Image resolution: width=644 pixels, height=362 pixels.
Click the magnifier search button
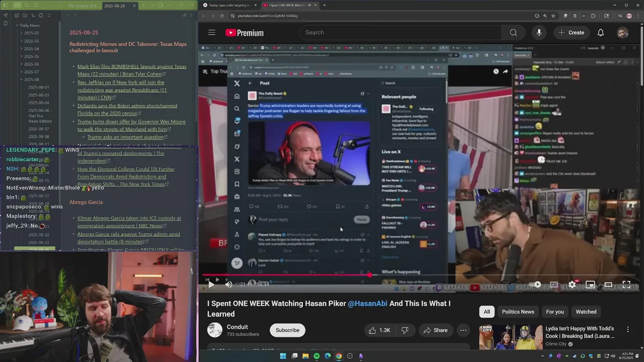click(x=513, y=33)
